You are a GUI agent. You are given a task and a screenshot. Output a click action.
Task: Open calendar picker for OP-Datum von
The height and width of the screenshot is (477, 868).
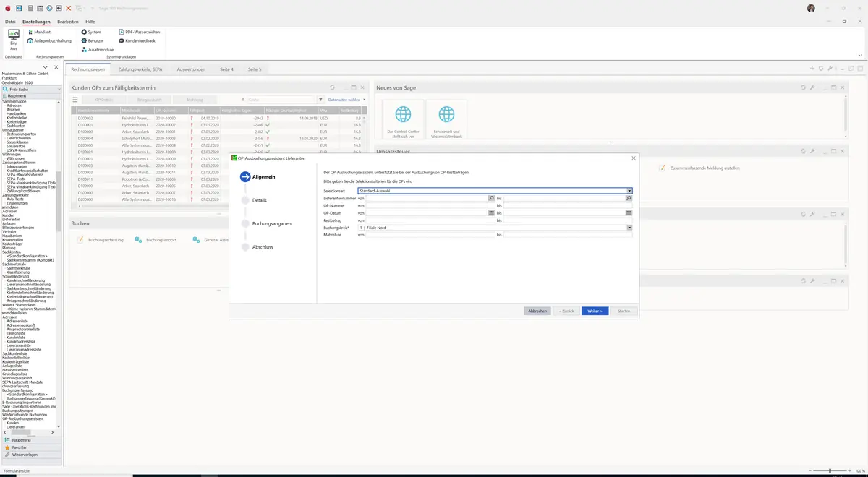[x=492, y=212]
